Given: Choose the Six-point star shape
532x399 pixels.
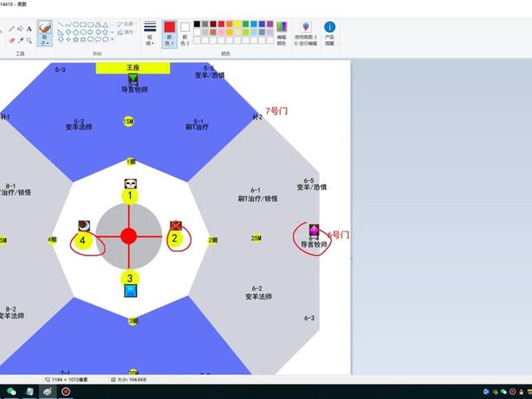Looking at the screenshot, I should pyautogui.click(x=83, y=39).
